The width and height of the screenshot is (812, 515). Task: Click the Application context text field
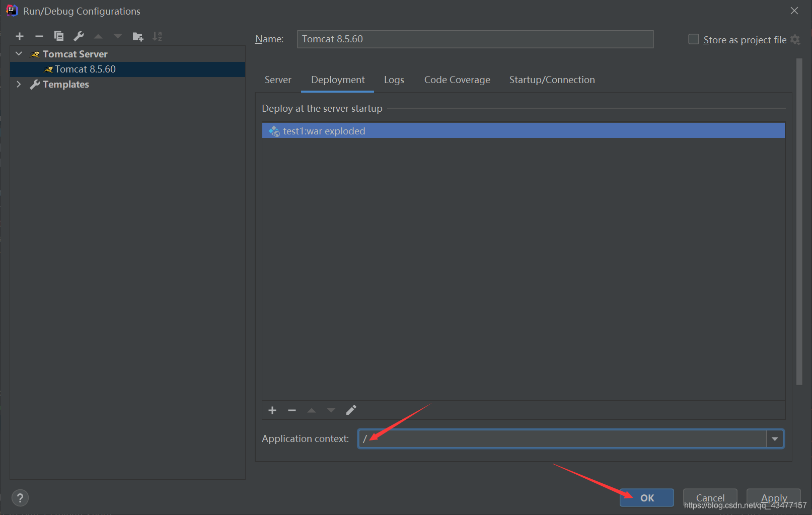click(562, 439)
